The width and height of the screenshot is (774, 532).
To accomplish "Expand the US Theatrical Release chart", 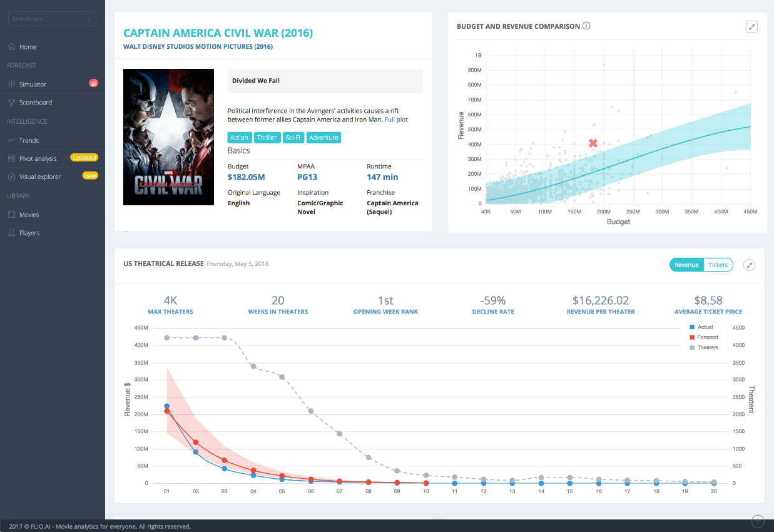I will click(749, 265).
